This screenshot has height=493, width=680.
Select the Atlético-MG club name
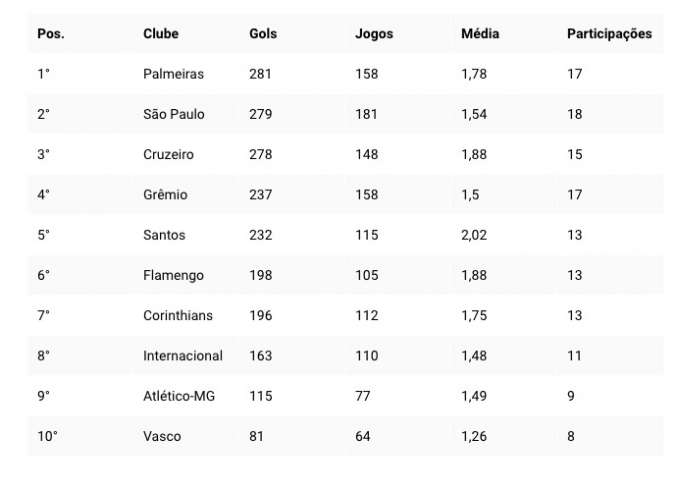[x=179, y=396]
